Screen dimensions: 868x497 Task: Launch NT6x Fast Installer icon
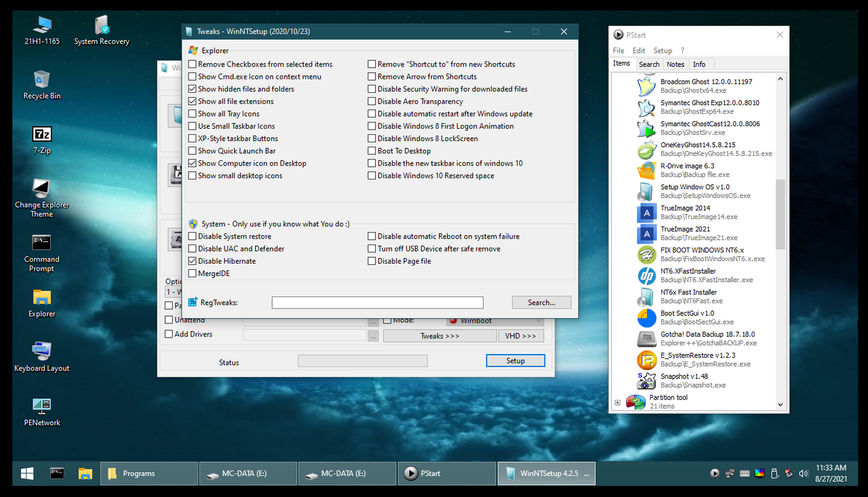pyautogui.click(x=647, y=296)
